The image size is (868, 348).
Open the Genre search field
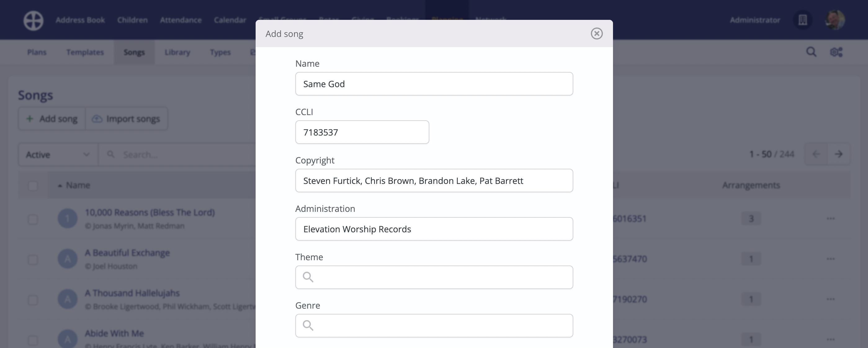(x=434, y=326)
